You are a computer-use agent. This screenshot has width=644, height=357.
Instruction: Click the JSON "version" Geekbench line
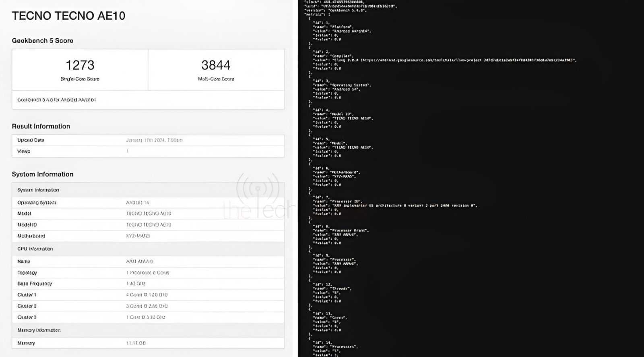click(335, 10)
